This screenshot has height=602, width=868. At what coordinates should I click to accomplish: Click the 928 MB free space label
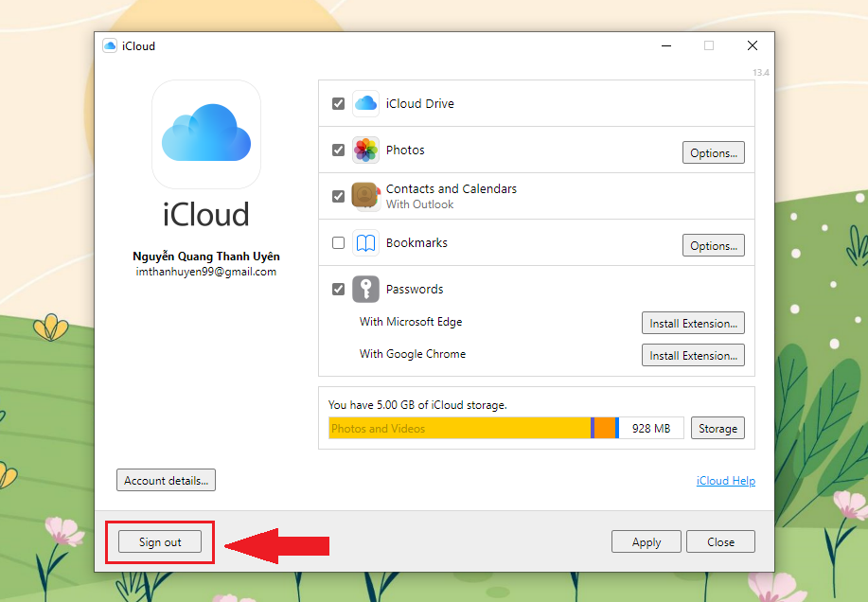651,428
